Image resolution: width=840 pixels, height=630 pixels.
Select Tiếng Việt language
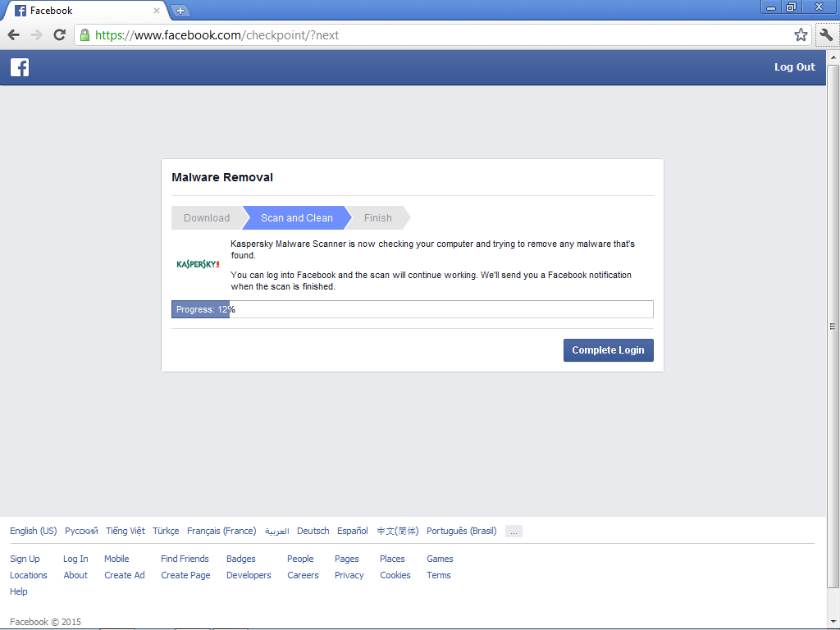[126, 531]
